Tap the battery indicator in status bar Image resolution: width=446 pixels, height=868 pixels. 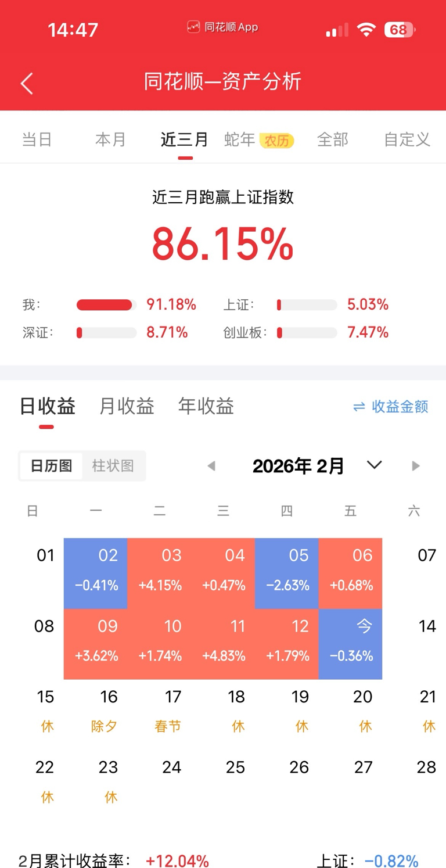point(400,30)
